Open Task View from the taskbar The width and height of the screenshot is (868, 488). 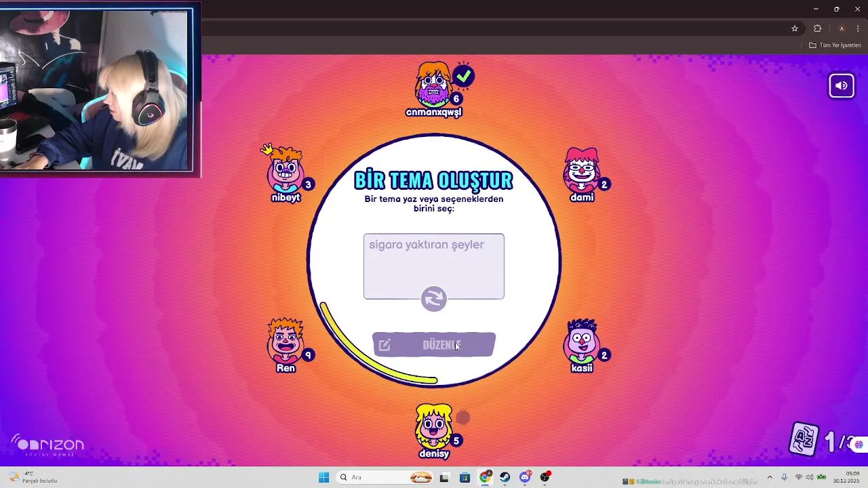coord(444,477)
